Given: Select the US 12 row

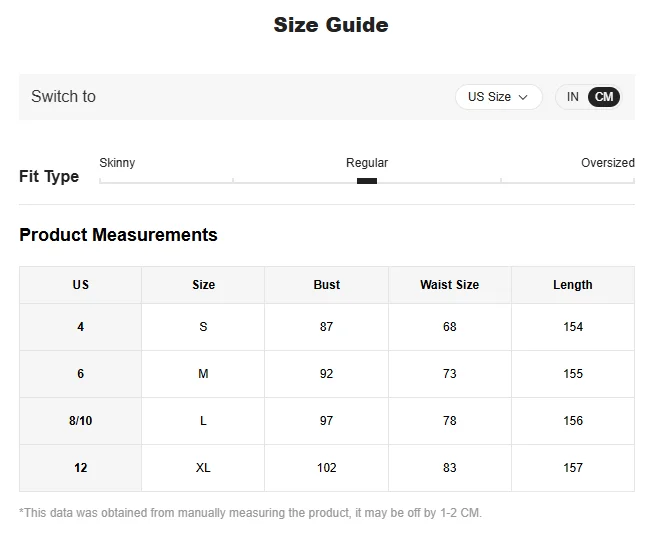Looking at the screenshot, I should (81, 468).
